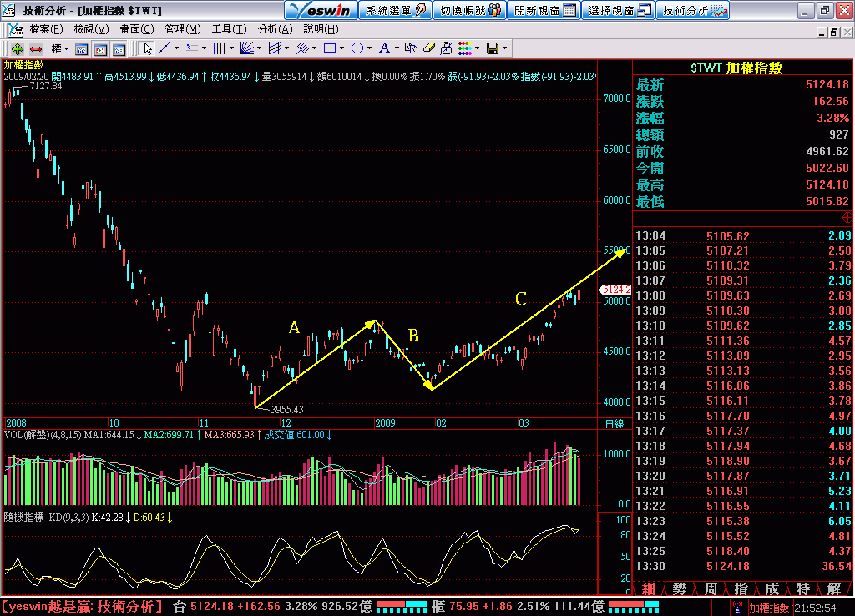Click the floppy disk save icon

493,48
